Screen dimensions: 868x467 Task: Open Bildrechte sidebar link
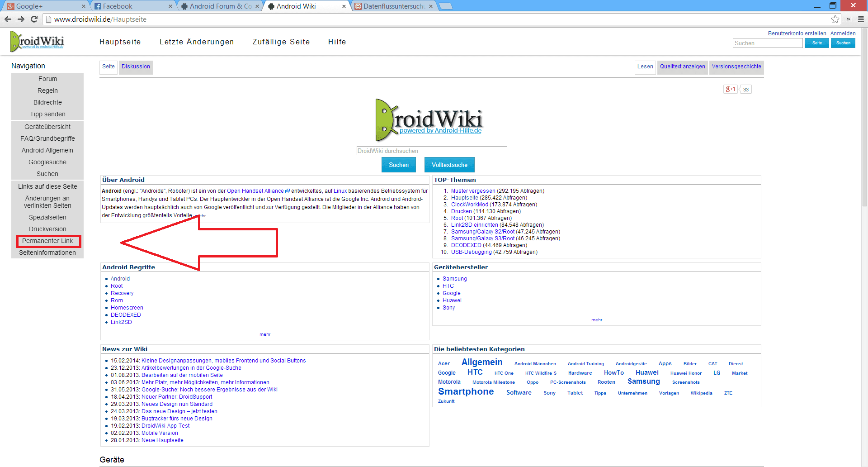[x=47, y=102]
